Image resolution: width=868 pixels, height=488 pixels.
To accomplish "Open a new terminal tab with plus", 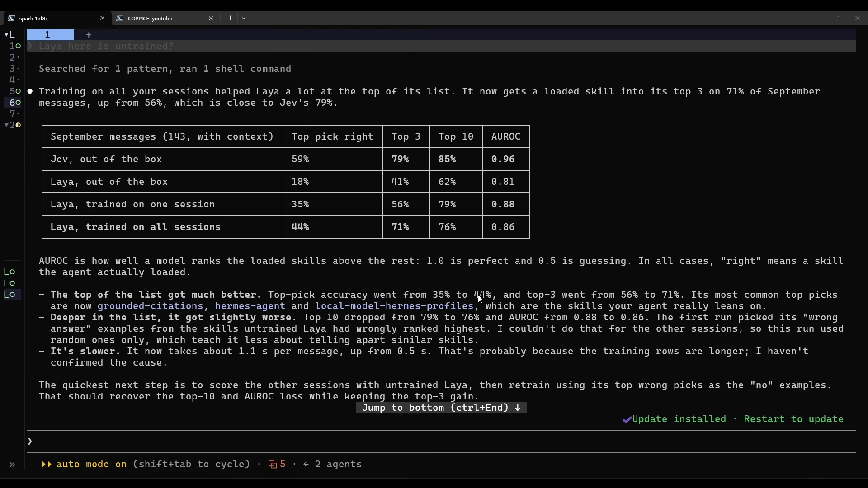I will coord(230,18).
